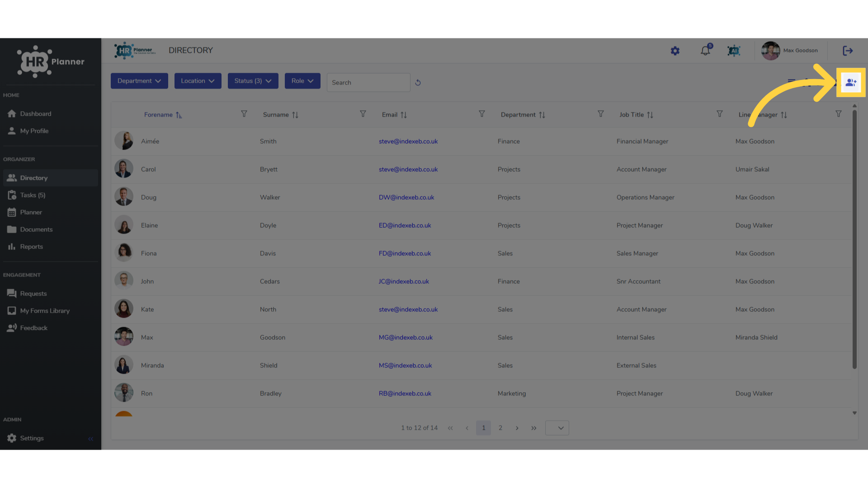Viewport: 868px width, 488px height.
Task: Open the page size dropdown
Action: point(557,428)
